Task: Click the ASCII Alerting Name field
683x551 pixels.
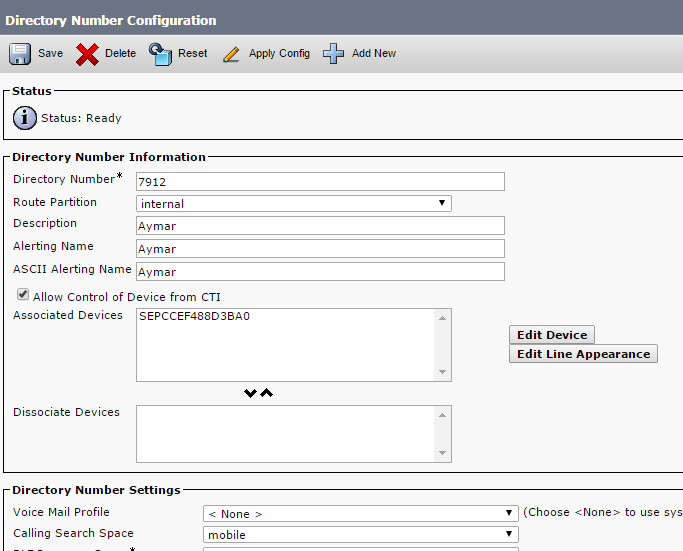Action: pos(320,272)
